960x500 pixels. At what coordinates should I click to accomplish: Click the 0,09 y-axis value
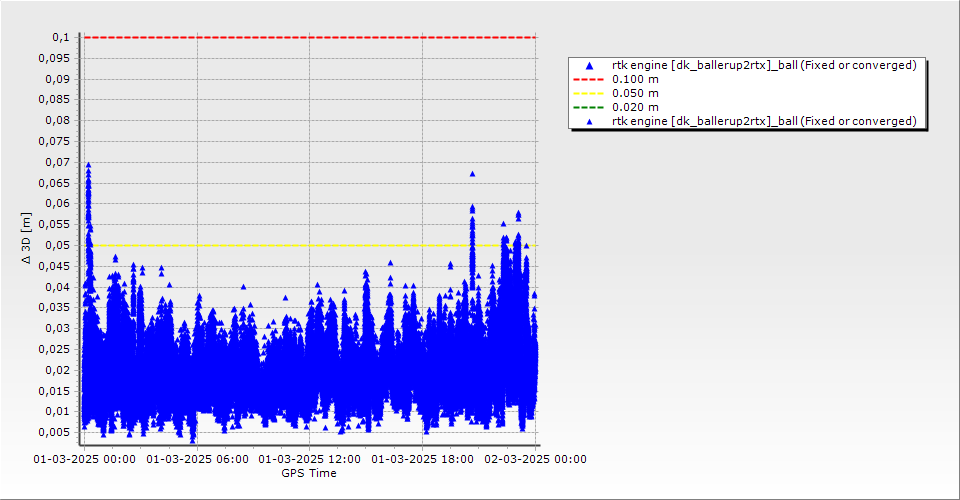[x=58, y=79]
